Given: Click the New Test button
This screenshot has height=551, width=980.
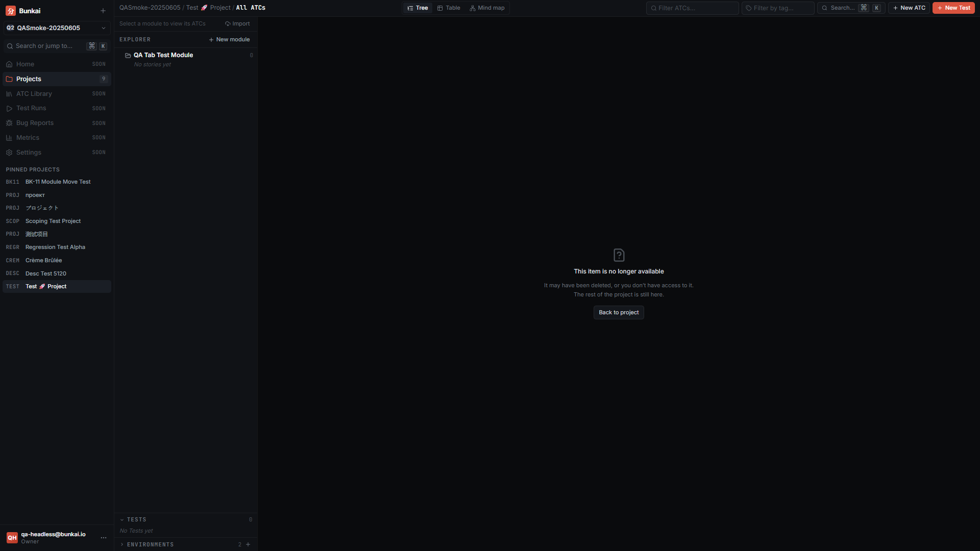Looking at the screenshot, I should pos(953,8).
